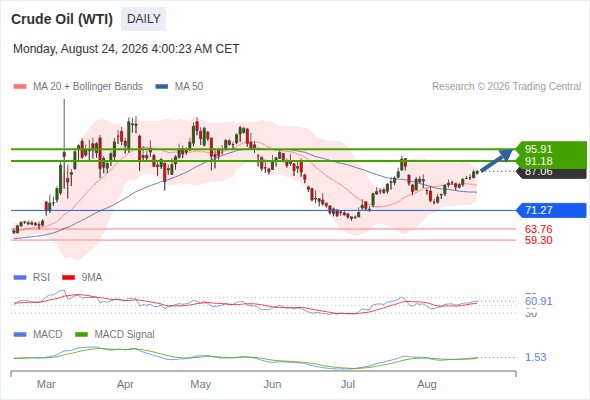
Task: Click the Jul marker on time axis
Action: [x=348, y=384]
